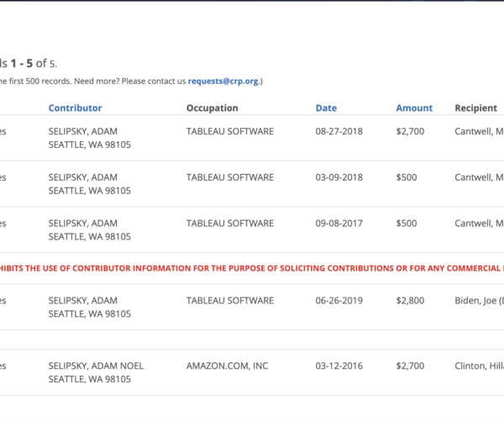This screenshot has height=421, width=504.
Task: Sort records by the Date header
Action: pyautogui.click(x=326, y=108)
